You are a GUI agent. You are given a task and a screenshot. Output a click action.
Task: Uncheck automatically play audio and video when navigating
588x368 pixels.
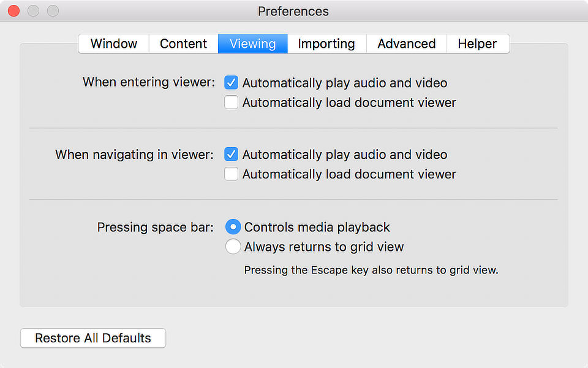point(231,154)
